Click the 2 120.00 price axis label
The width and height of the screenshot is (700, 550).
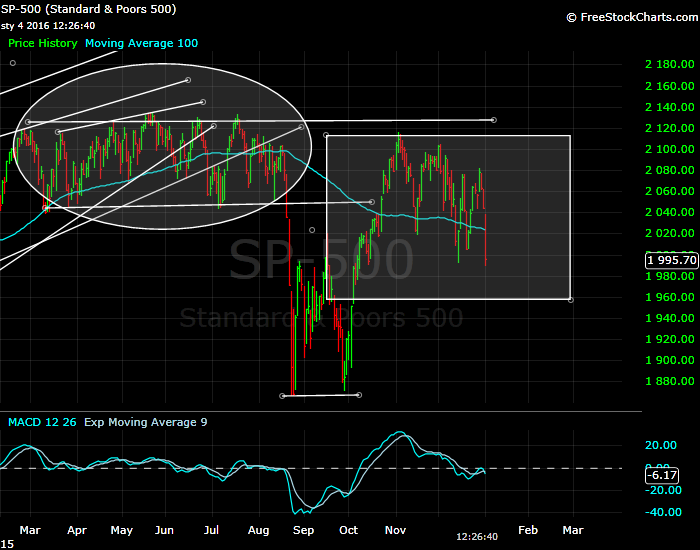coord(670,128)
